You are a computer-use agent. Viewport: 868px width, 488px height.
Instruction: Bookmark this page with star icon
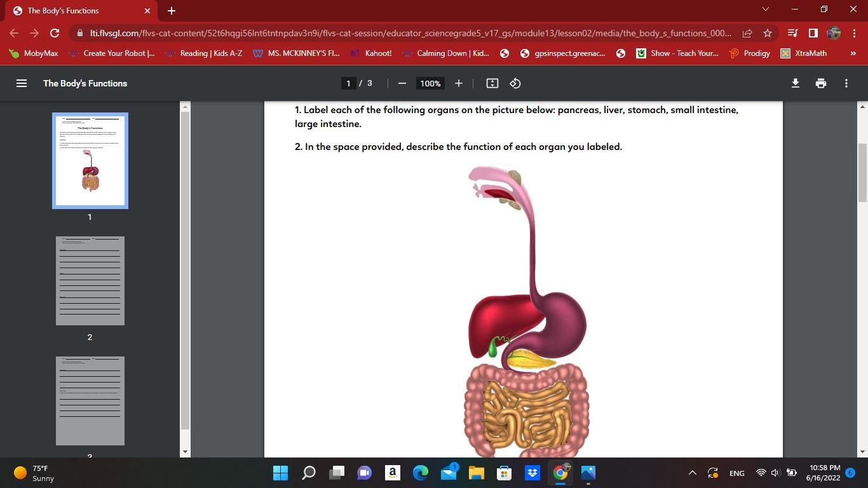tap(768, 33)
